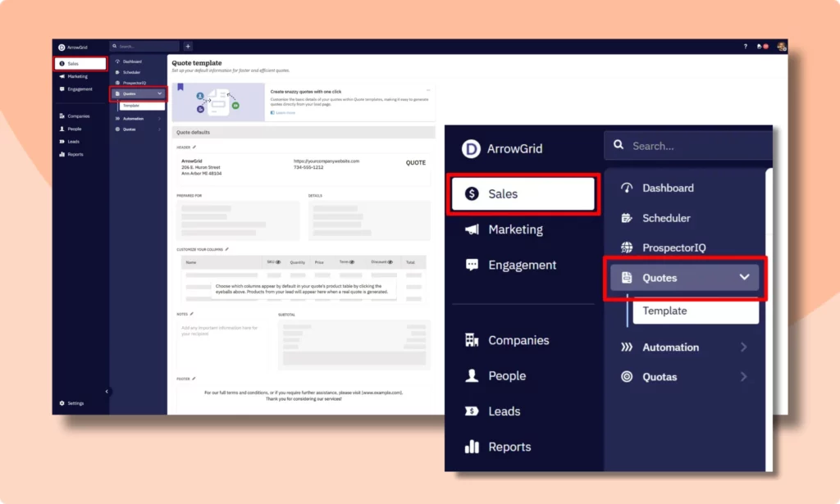Expand Quotas with the arrow in the enlarged menu
Screen dimensions: 840x504
[x=744, y=377]
